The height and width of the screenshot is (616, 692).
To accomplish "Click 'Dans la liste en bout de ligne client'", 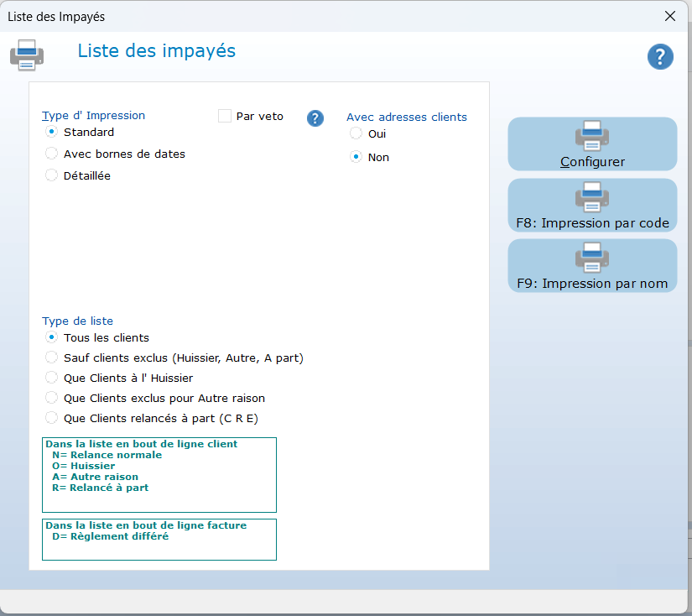I will [141, 444].
